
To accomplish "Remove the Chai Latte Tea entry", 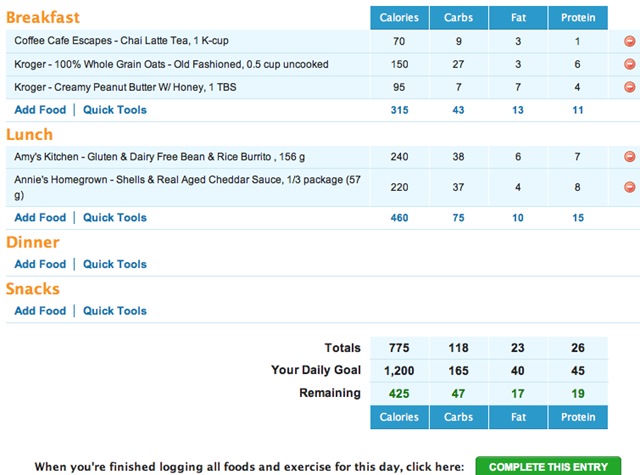I will (629, 42).
